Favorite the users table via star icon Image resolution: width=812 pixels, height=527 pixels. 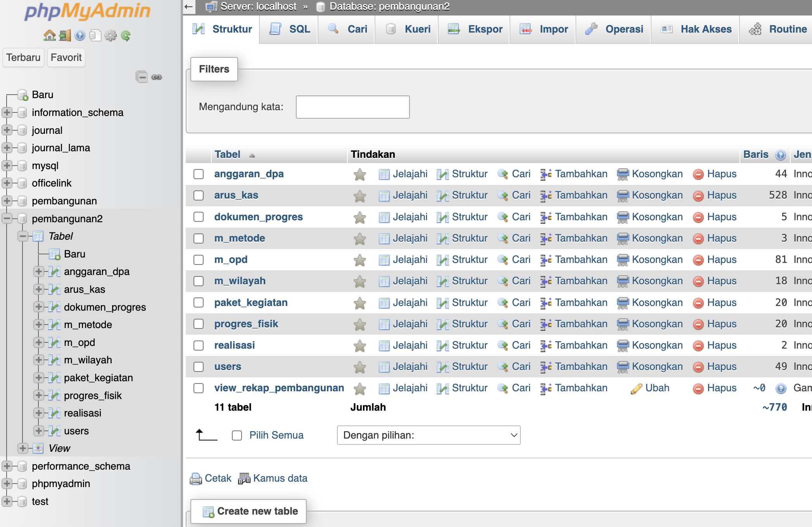coord(359,366)
